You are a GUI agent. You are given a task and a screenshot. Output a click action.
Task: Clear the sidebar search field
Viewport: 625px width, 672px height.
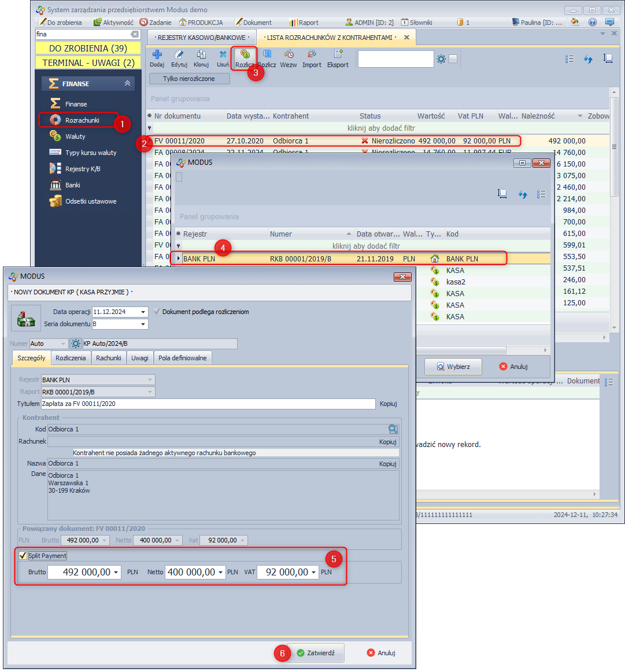point(135,34)
